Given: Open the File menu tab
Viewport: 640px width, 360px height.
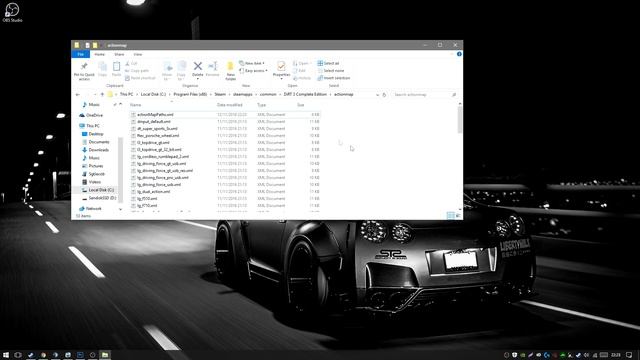Looking at the screenshot, I should tap(80, 54).
